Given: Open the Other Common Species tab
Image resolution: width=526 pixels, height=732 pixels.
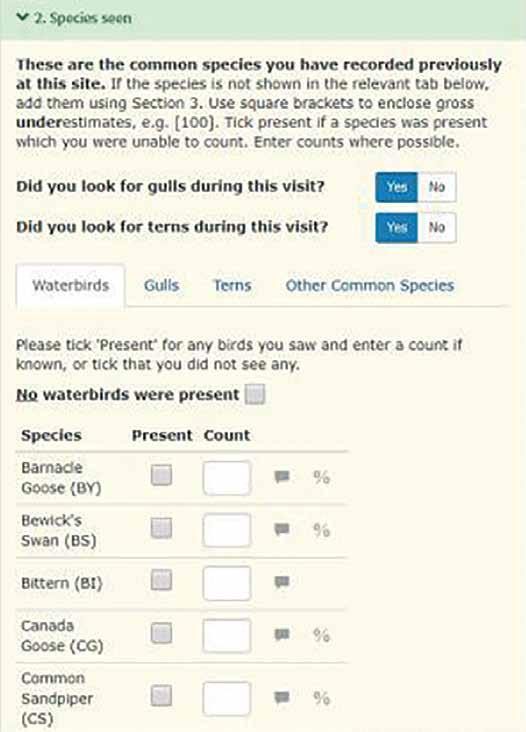Looking at the screenshot, I should click(x=370, y=285).
